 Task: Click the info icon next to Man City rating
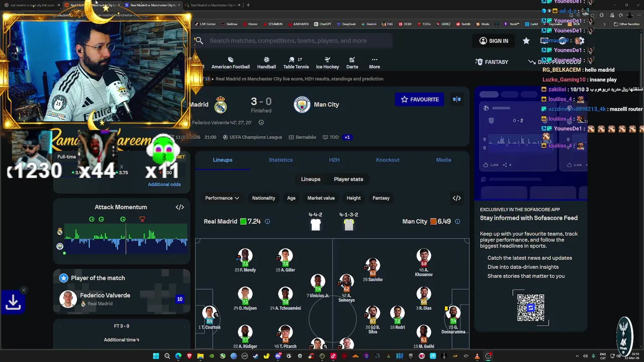(457, 222)
